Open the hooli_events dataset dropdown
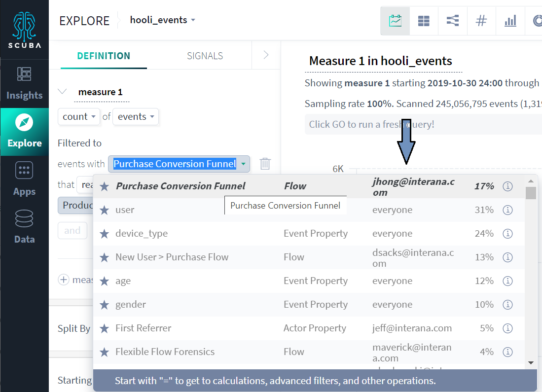Screen dimensions: 542x392 point(162,20)
